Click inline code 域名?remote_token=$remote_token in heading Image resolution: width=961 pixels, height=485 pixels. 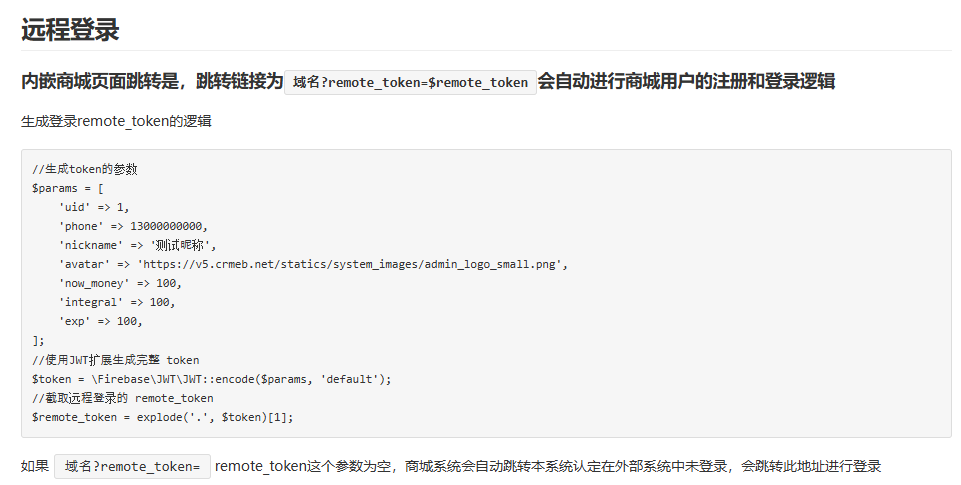410,83
